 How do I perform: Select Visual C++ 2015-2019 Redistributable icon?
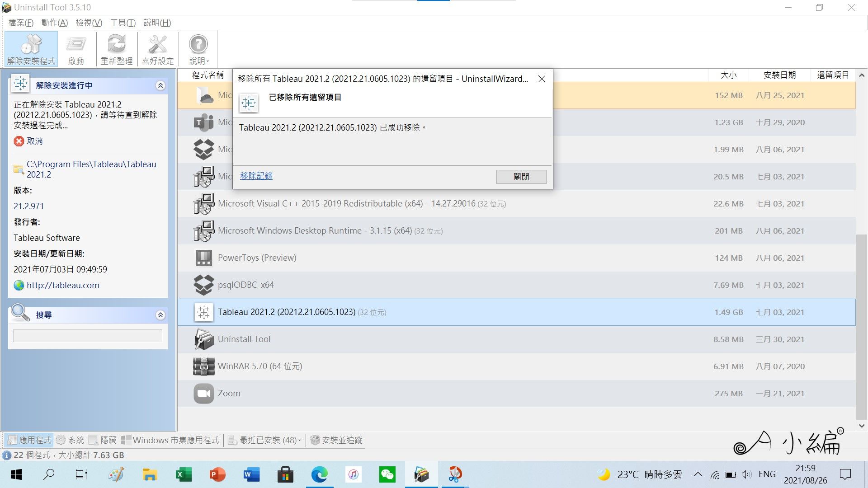(x=203, y=204)
